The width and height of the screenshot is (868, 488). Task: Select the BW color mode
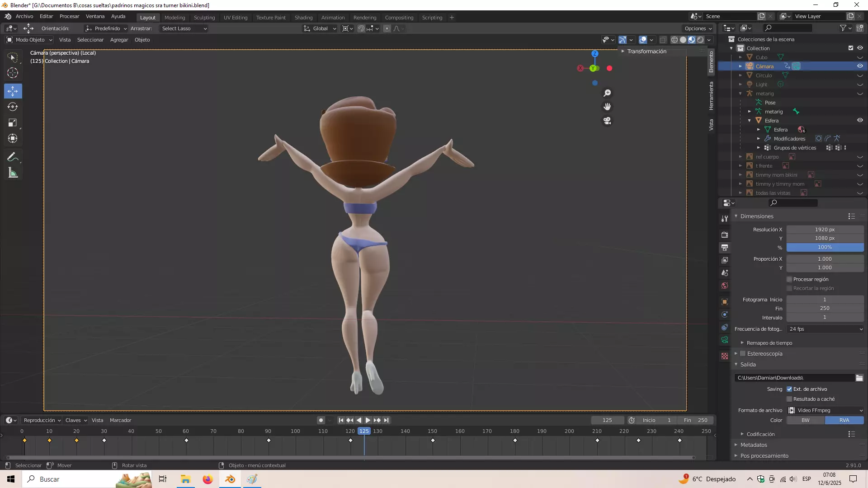806,420
